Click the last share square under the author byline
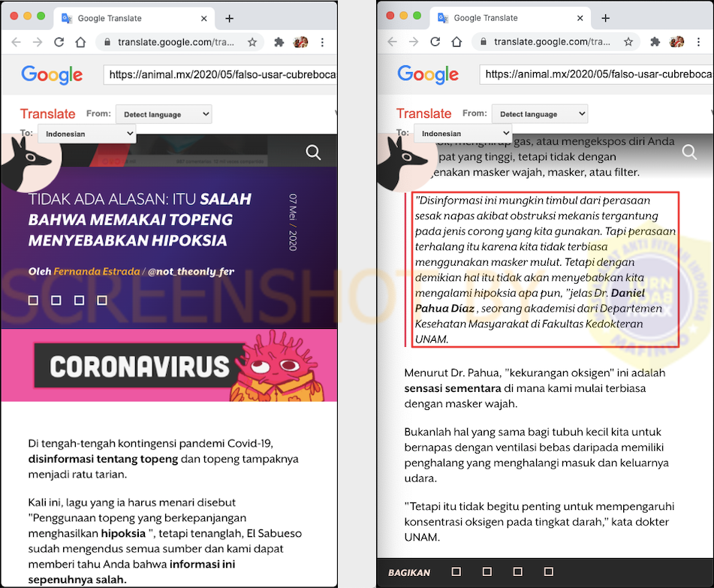This screenshot has width=714, height=588. pos(102,300)
